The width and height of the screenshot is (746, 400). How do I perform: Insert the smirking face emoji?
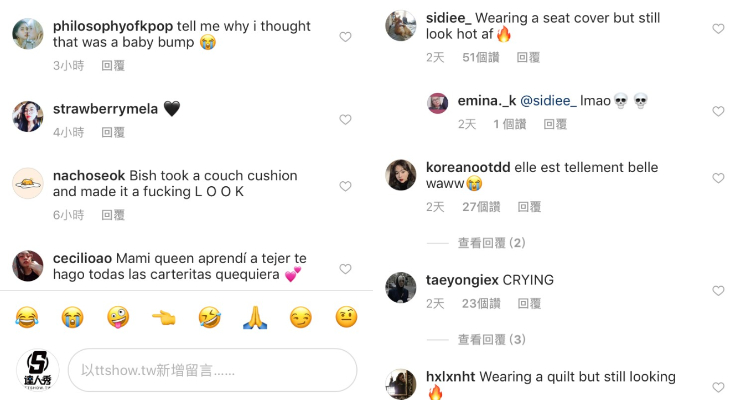pos(300,318)
